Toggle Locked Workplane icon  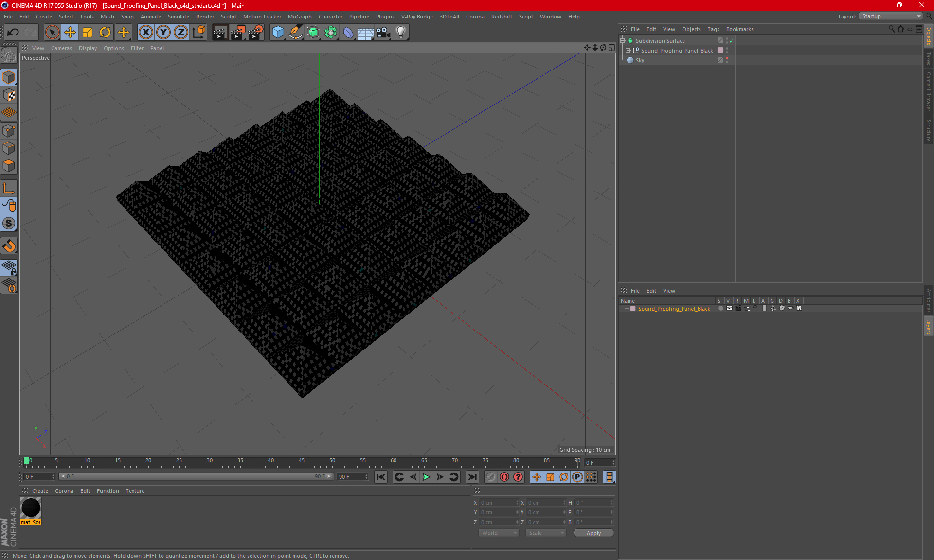tap(9, 267)
